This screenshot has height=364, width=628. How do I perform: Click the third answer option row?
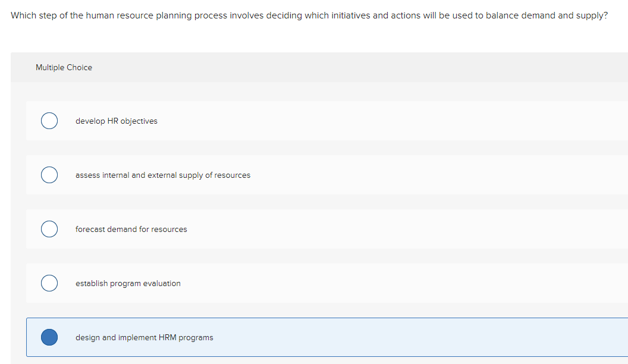(297, 229)
